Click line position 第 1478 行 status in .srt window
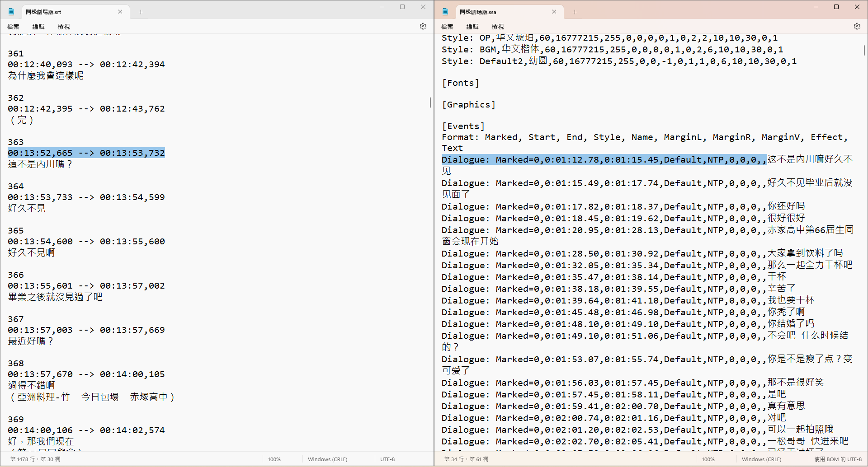The image size is (868, 467). tap(35, 459)
